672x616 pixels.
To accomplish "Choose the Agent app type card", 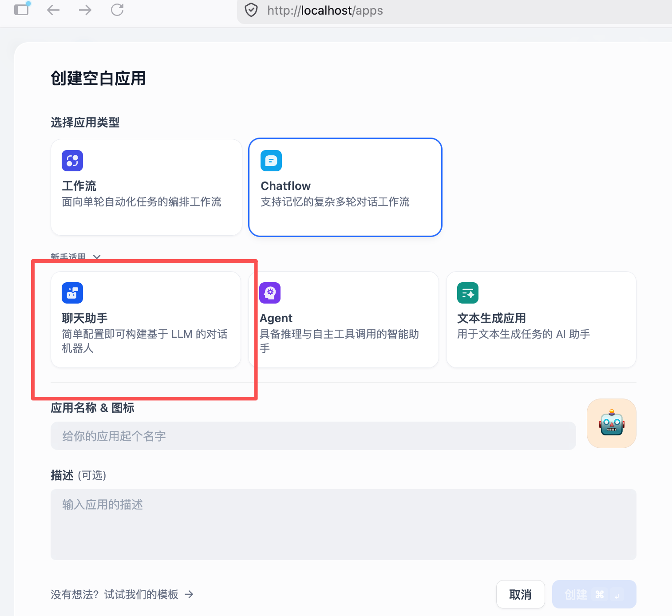I will point(344,320).
